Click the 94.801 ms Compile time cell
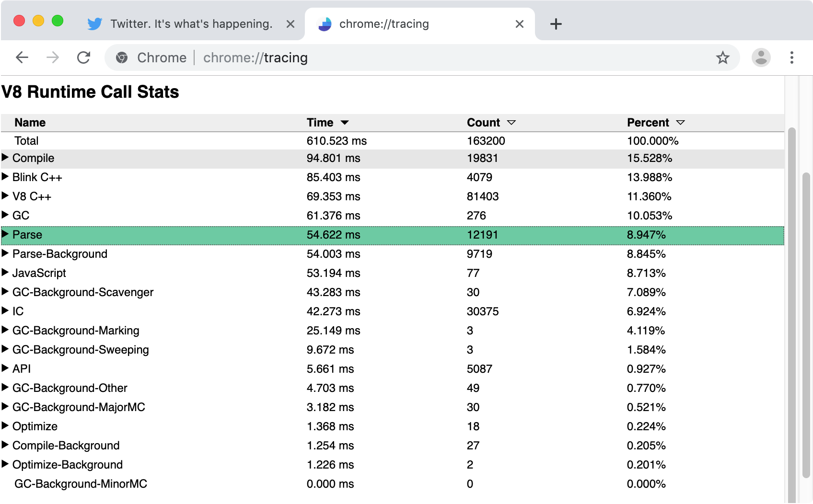 click(x=333, y=158)
